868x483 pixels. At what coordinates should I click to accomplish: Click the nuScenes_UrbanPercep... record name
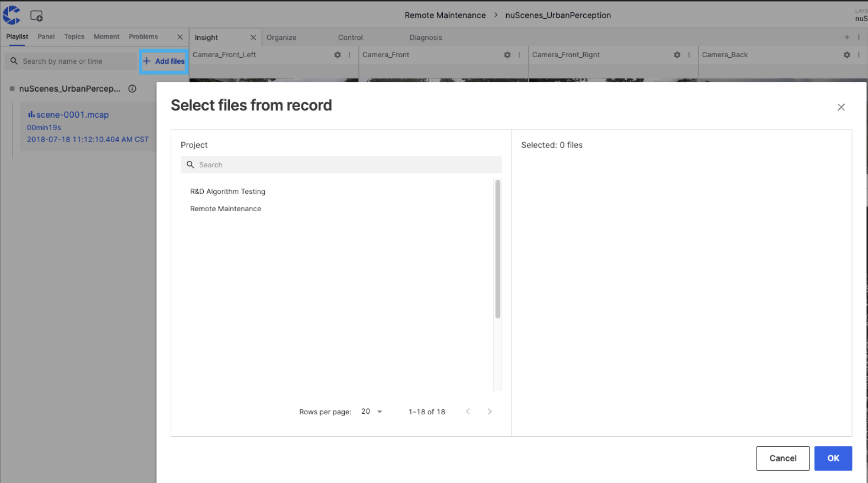pos(70,89)
